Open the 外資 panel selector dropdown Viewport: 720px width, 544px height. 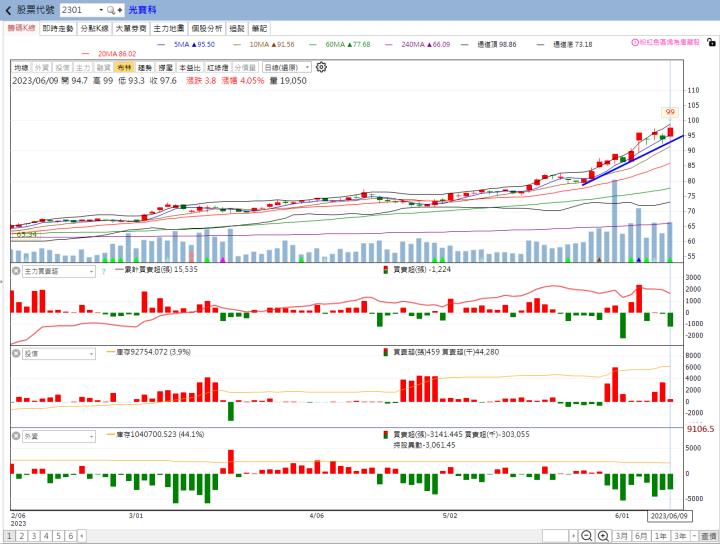tap(59, 437)
